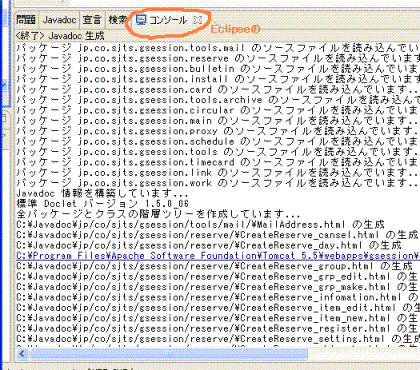Click the CreateReserve_day.html line

click(209, 245)
